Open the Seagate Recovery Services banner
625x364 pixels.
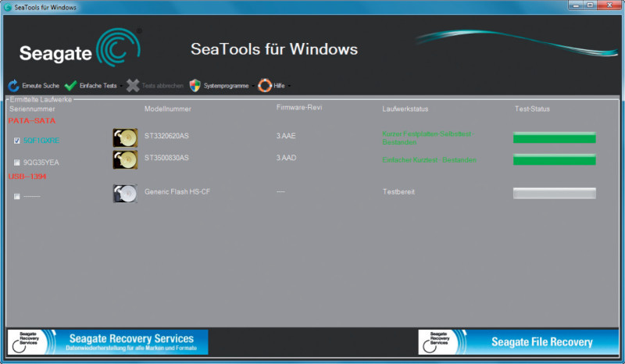tap(108, 342)
